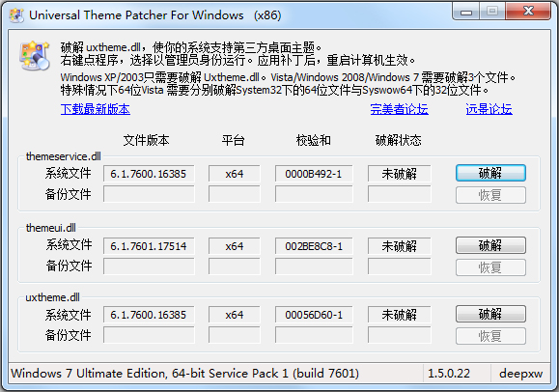
Task: Click 破解 button for themeui.dll
Action: [490, 245]
